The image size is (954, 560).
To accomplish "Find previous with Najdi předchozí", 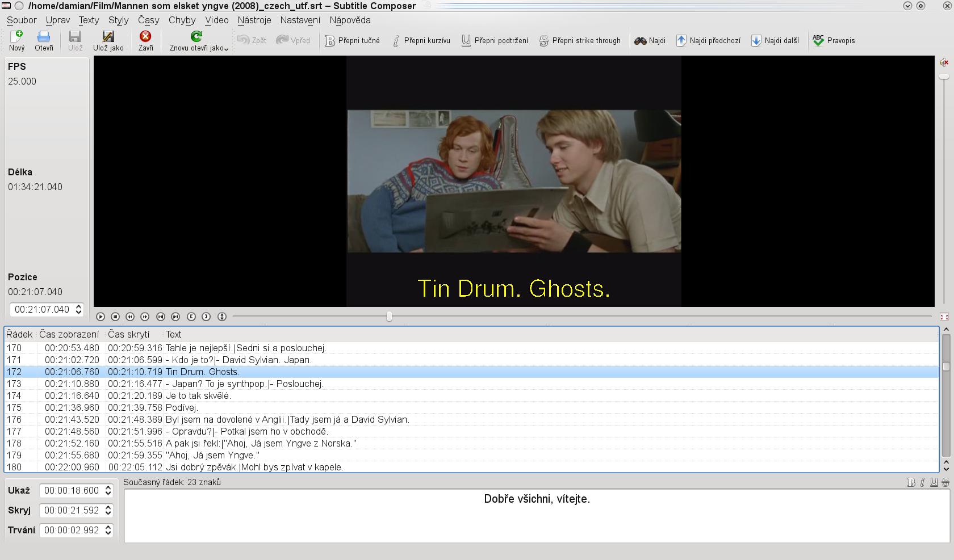I will (x=708, y=41).
